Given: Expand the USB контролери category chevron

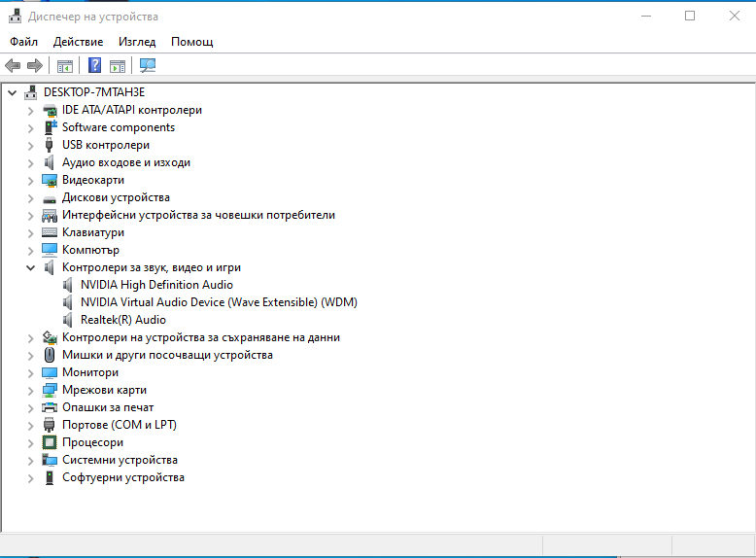Looking at the screenshot, I should coord(30,146).
